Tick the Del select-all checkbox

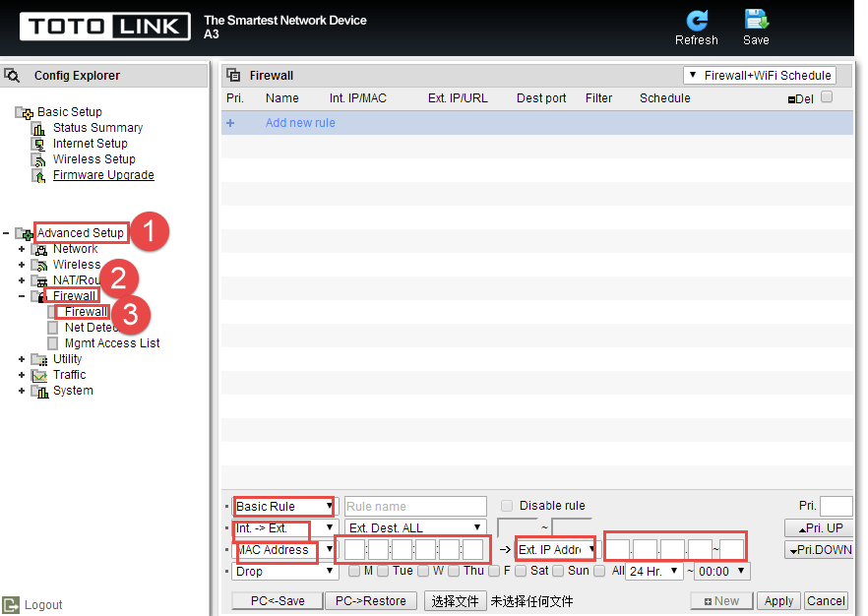pyautogui.click(x=827, y=96)
